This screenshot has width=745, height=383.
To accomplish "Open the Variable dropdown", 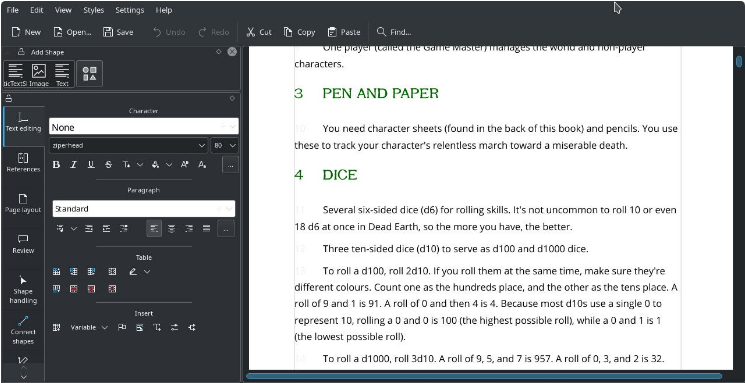I will (89, 327).
